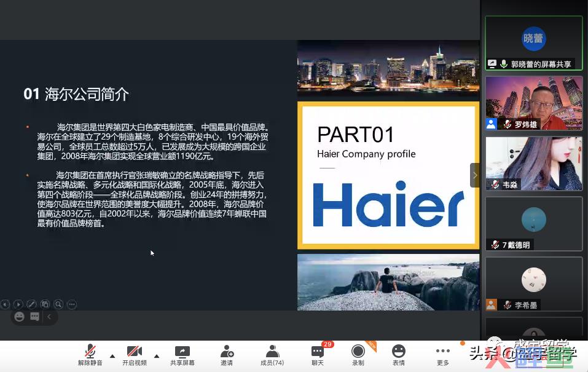Screen dimensions: 588x372
Task: Click seaside rocks photo on slide
Action: click(x=388, y=282)
